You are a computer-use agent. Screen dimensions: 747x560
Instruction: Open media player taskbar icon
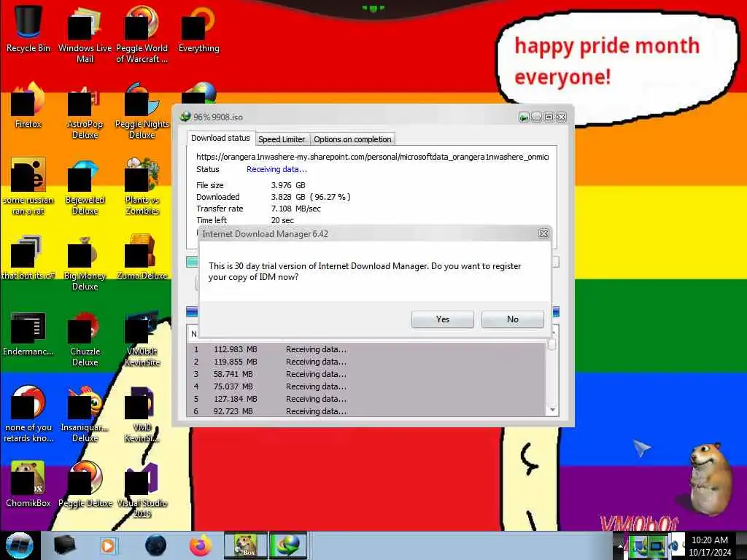click(x=108, y=545)
